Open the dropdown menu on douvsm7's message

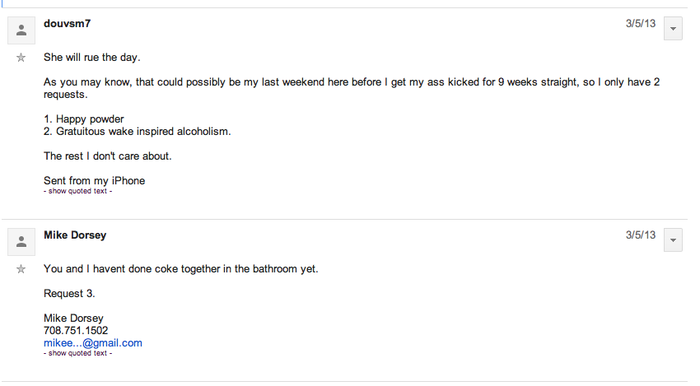click(x=673, y=29)
